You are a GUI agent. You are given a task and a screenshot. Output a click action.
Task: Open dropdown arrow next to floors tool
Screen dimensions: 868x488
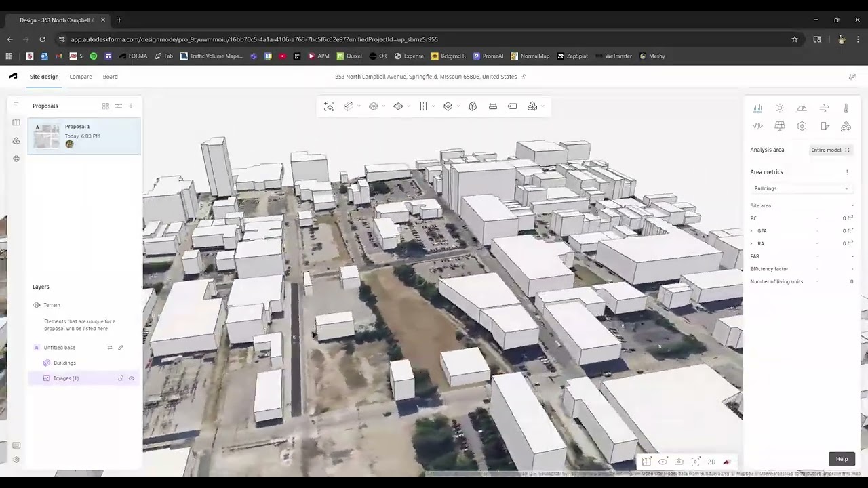tap(384, 106)
